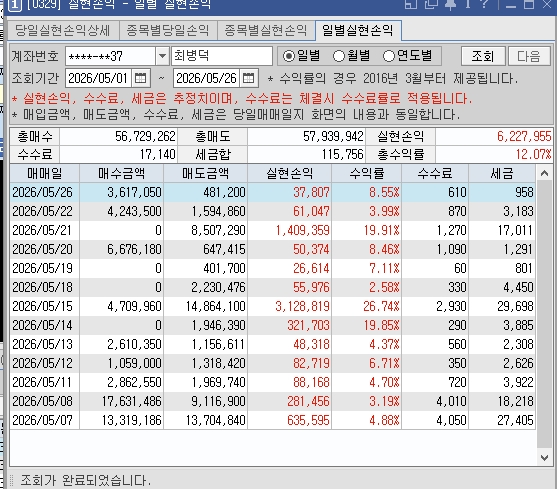Switch to the 당일실현손익상세 tab
The height and width of the screenshot is (489, 557).
[63, 30]
